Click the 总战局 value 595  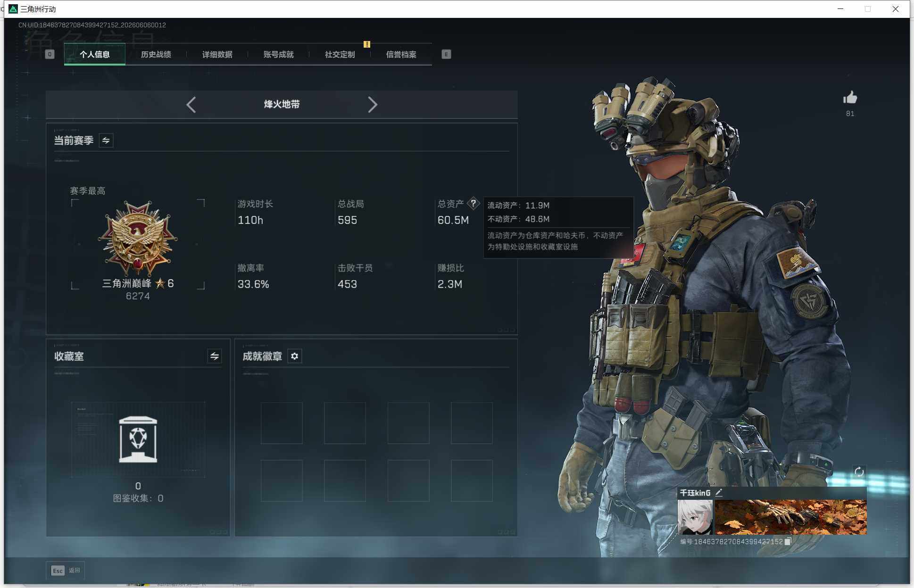347,220
